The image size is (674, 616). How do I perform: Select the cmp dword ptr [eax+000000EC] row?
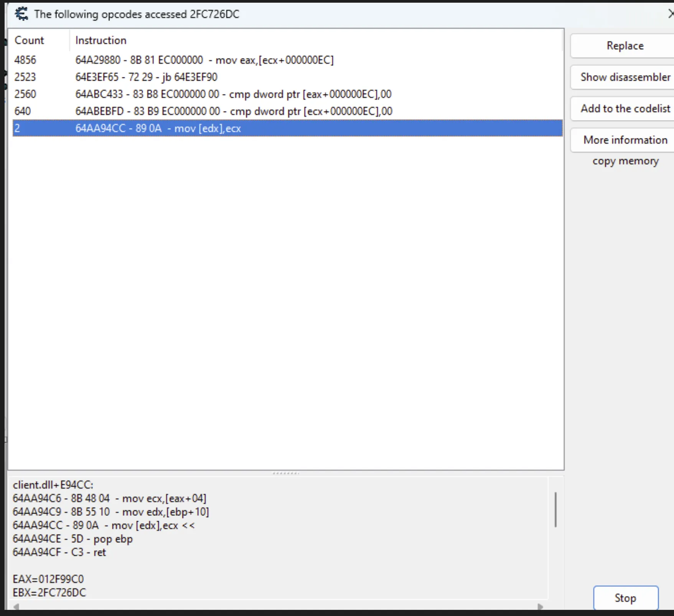(x=233, y=94)
